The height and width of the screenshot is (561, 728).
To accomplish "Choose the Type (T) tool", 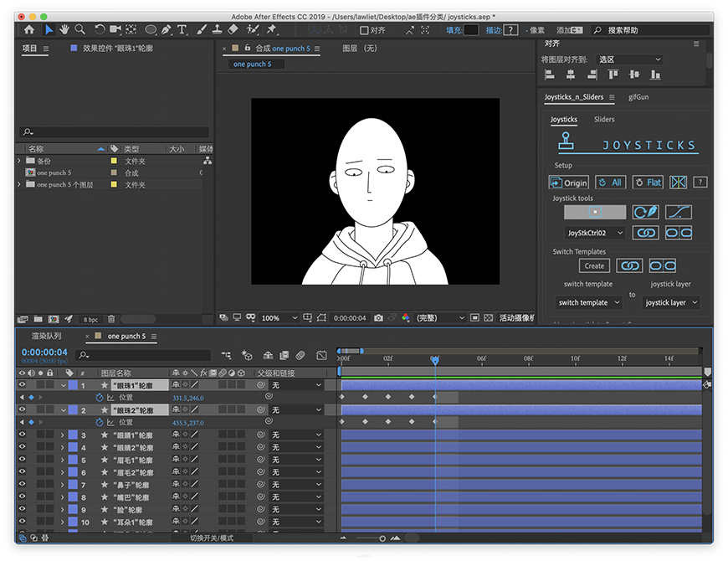I will click(182, 30).
